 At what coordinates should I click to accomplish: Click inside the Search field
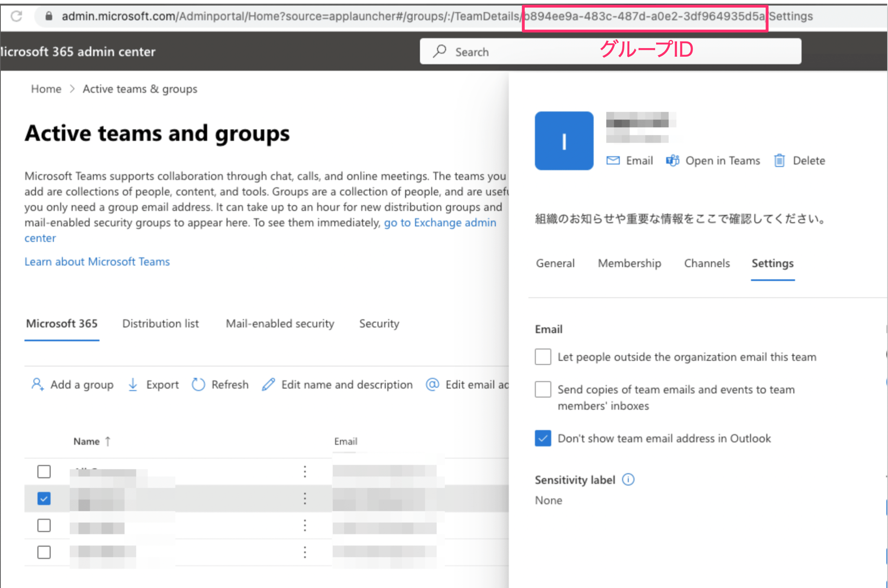point(610,51)
